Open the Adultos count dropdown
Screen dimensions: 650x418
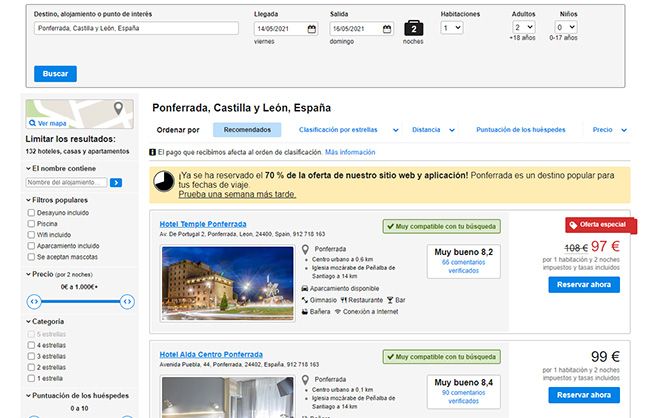tap(524, 28)
